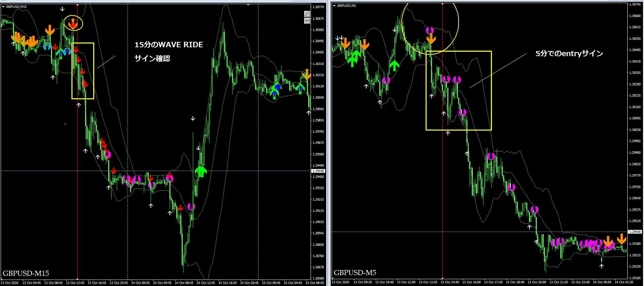Click the 13 Oct 22:40 time label
This screenshot has width=644, height=286.
580,282
